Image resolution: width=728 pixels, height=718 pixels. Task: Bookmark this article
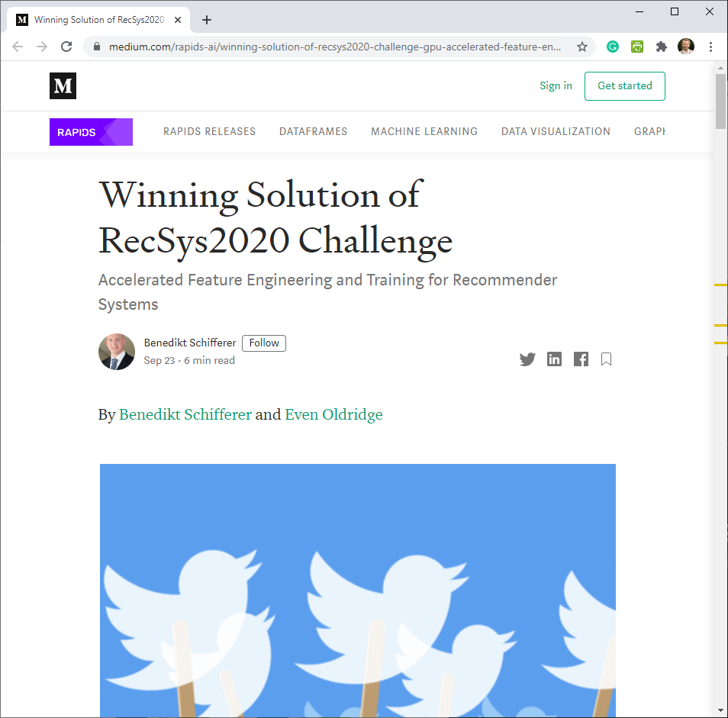(607, 359)
